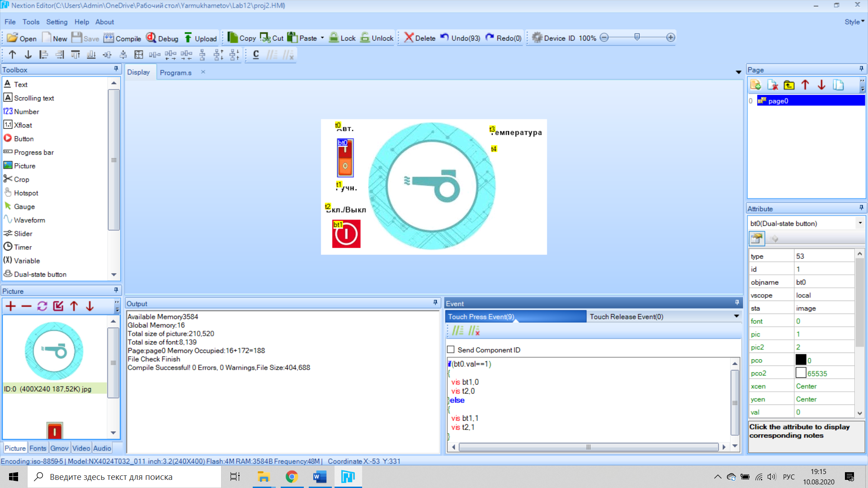Click the Delete red X icon
This screenshot has width=868, height=488.
click(x=409, y=38)
